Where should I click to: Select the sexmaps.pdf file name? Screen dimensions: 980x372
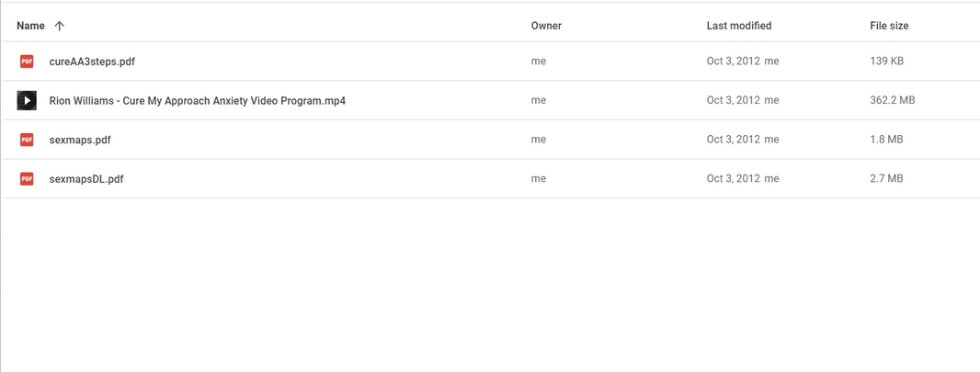pyautogui.click(x=80, y=140)
